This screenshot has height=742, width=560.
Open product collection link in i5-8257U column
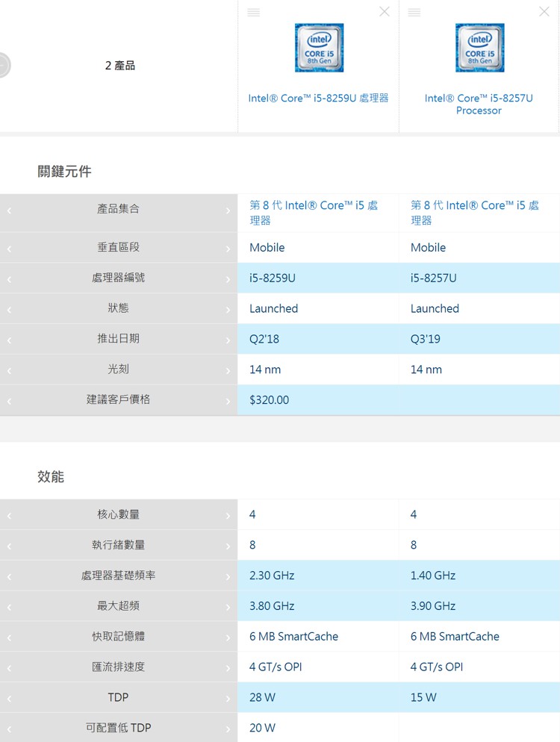click(475, 213)
